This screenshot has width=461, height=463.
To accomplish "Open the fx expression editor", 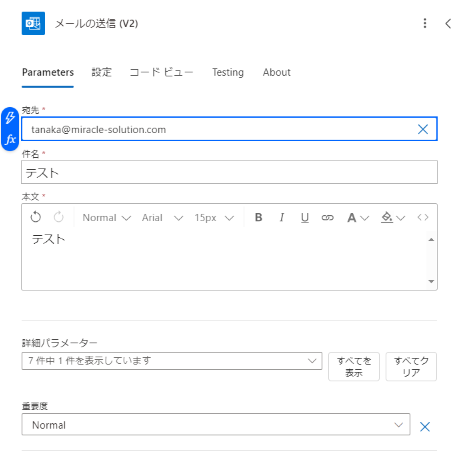I will 10,139.
